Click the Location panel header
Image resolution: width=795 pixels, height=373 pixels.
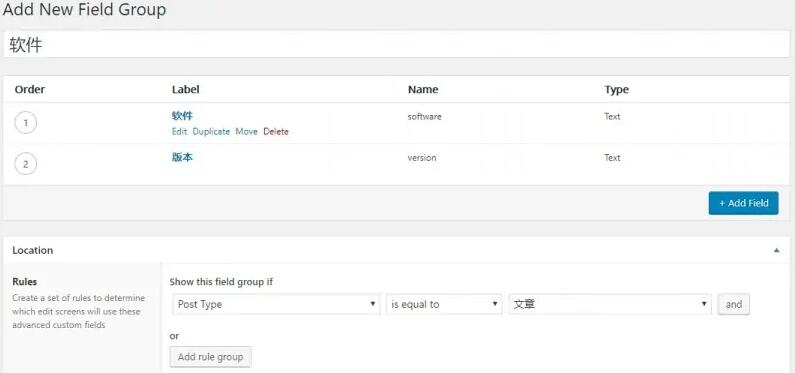(x=397, y=250)
